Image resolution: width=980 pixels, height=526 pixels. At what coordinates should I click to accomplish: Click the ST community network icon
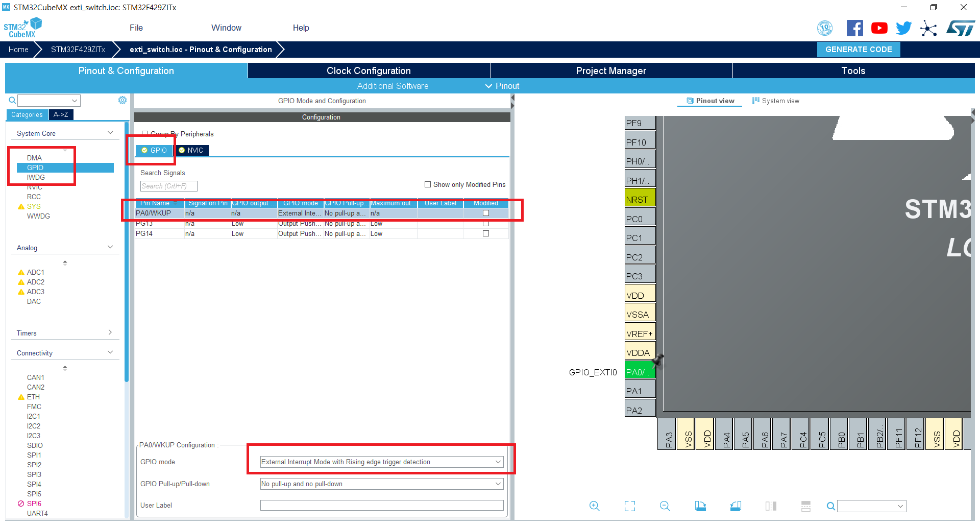(928, 28)
